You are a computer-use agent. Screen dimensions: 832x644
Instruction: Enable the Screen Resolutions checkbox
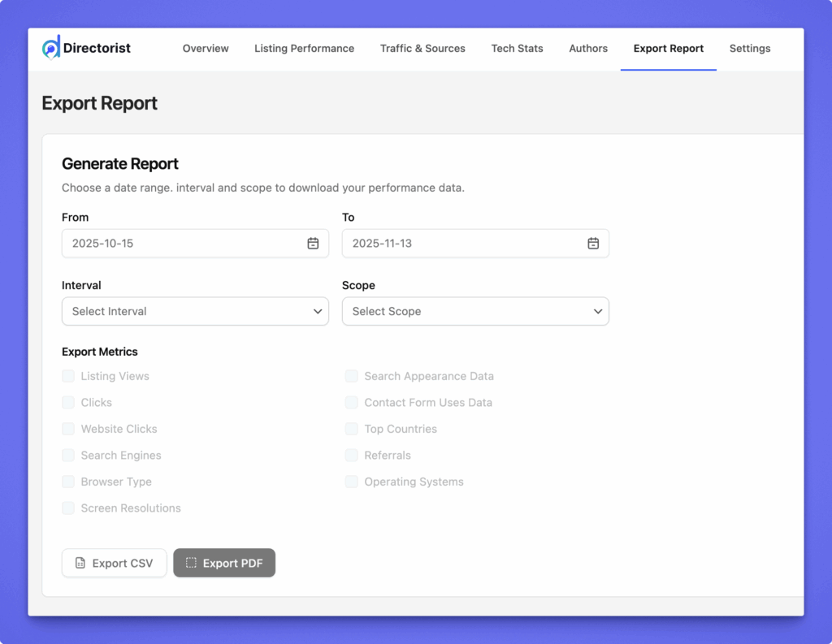coord(68,508)
